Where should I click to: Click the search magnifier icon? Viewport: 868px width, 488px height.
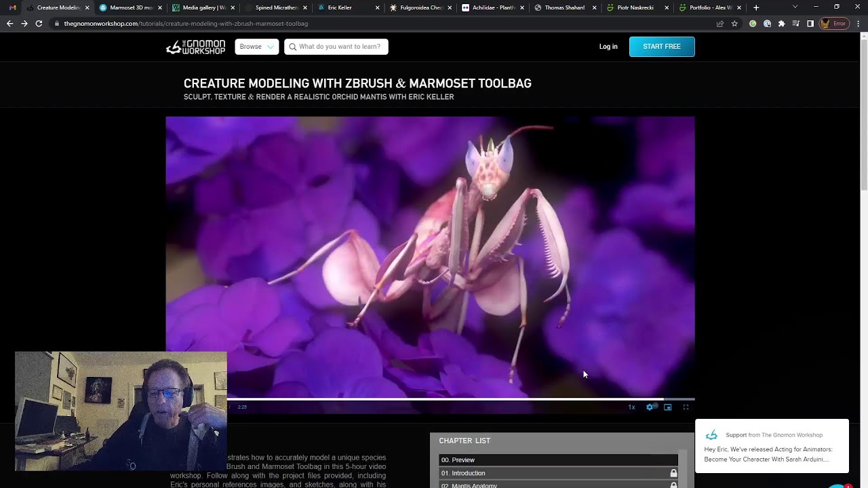(293, 47)
